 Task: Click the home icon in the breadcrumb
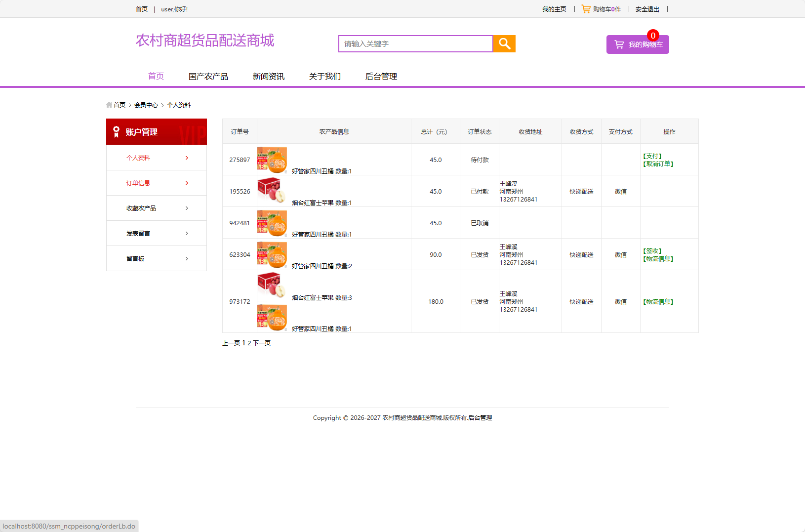pos(109,105)
